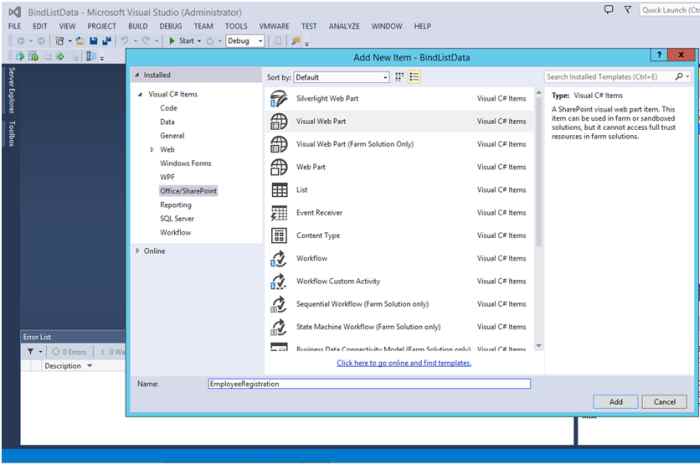Click the Start debugging play icon
Screen dimensions: 700x465
(172, 41)
